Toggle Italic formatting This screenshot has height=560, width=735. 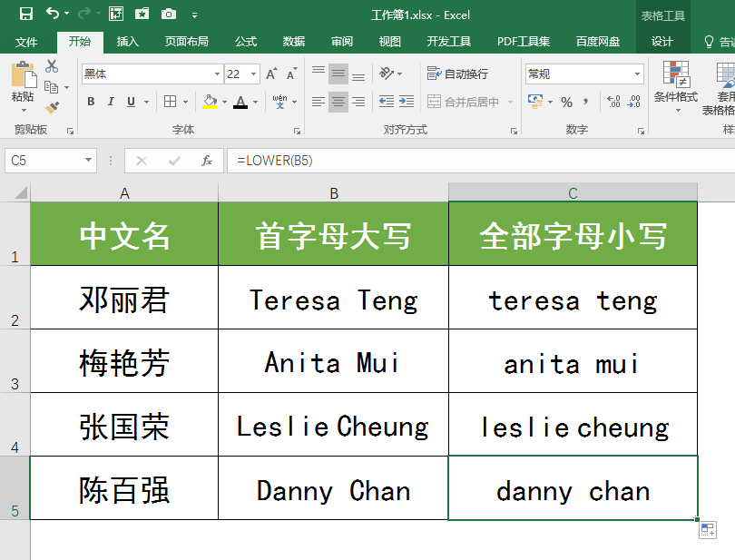click(x=111, y=102)
